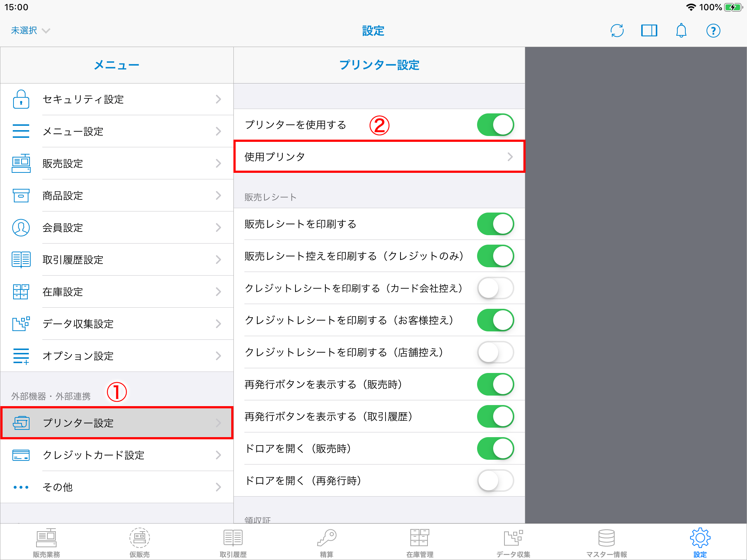Click the sync refresh icon

617,31
